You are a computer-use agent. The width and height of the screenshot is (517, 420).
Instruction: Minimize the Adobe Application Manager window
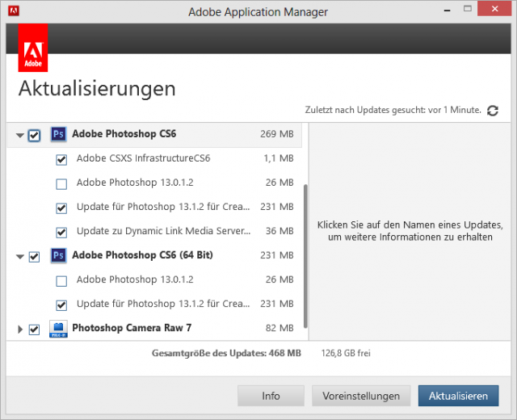click(x=447, y=10)
